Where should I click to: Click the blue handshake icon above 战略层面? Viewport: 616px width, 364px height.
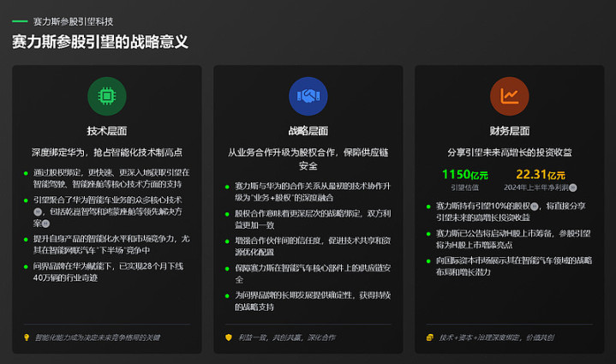coord(308,96)
